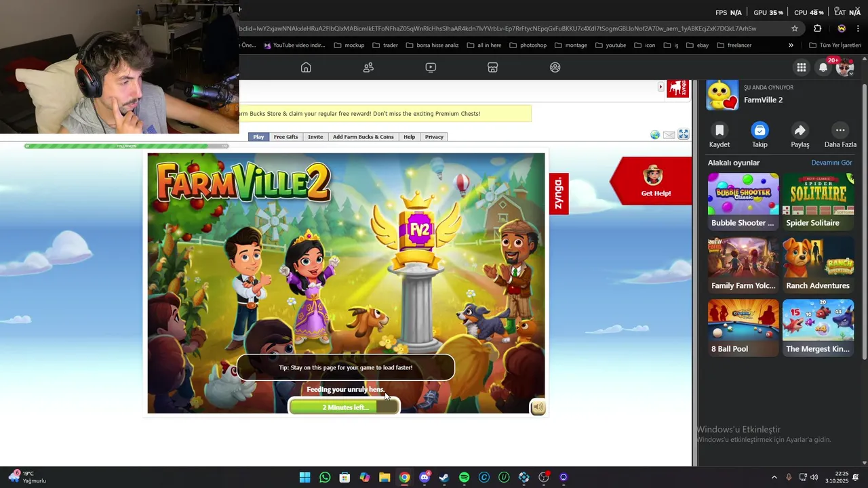This screenshot has height=488, width=868.
Task: Open Steam from the taskbar
Action: pos(444,477)
